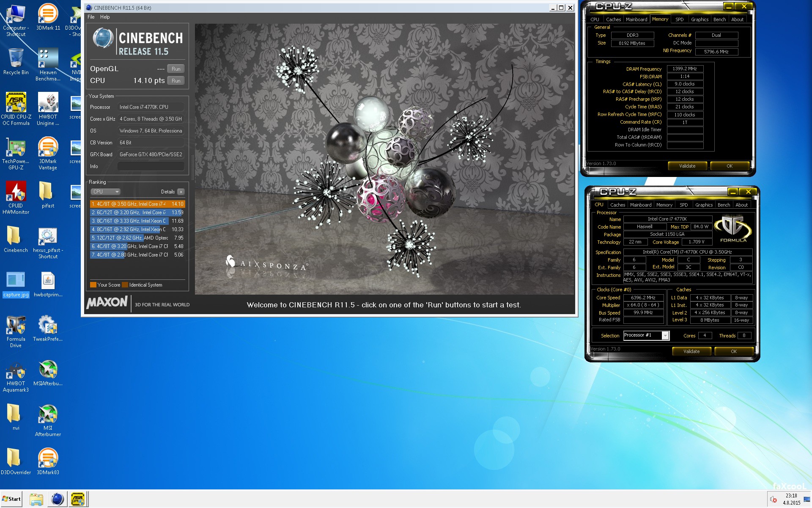Run the CPU benchmark test
This screenshot has height=508, width=812.
click(176, 81)
